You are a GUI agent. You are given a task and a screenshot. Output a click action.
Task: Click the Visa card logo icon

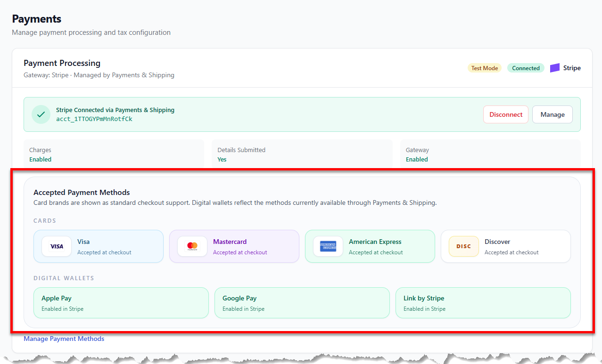tap(57, 246)
